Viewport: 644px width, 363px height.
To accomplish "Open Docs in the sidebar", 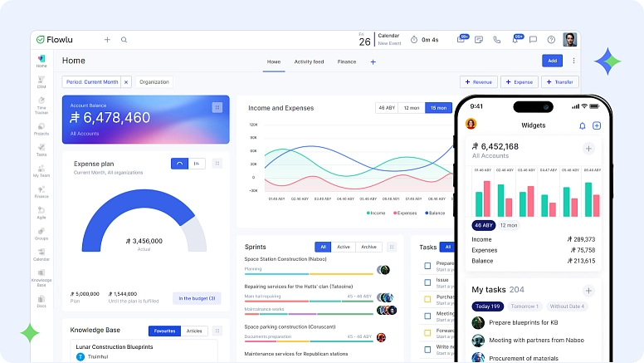I will pos(41,302).
